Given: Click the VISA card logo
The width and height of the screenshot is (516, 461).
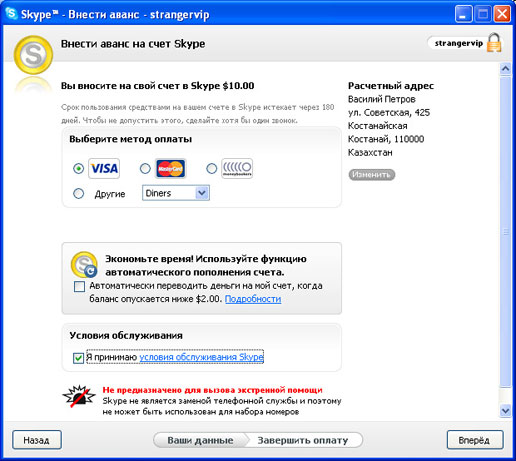Looking at the screenshot, I should point(104,168).
